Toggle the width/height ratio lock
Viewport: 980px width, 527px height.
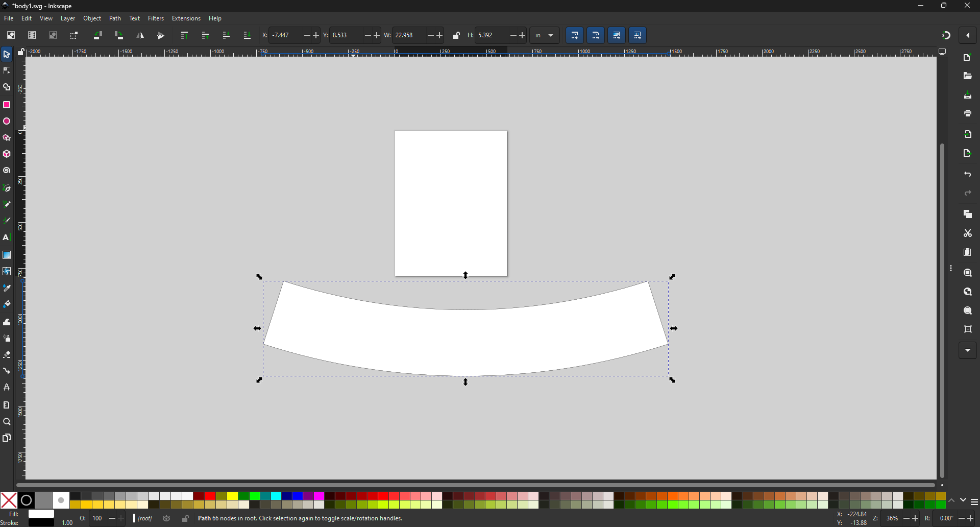[x=457, y=36]
